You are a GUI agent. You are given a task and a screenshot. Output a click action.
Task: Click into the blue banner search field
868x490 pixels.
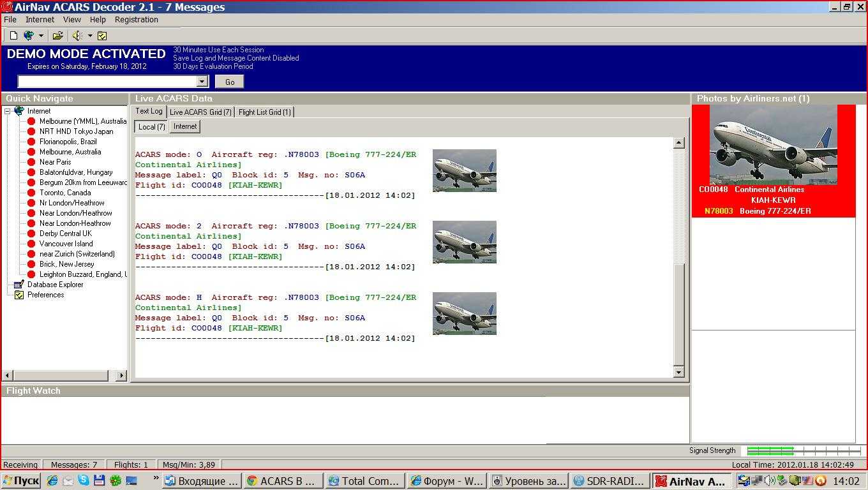coord(107,82)
